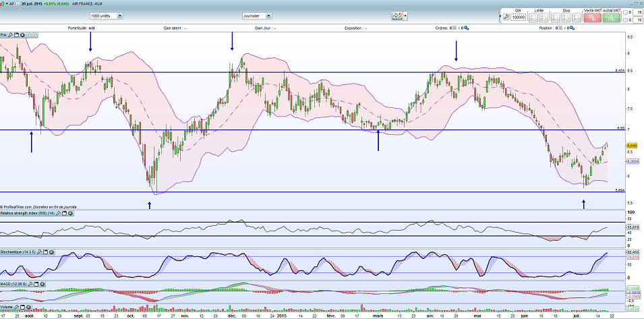Maximize the RSI indicator panel
644x319 pixels.
click(x=64, y=214)
